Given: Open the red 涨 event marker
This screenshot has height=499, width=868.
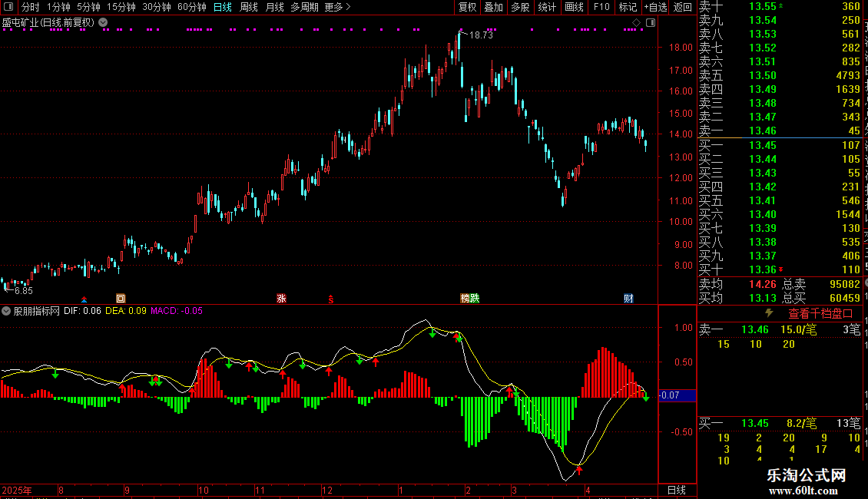Looking at the screenshot, I should coord(281,299).
